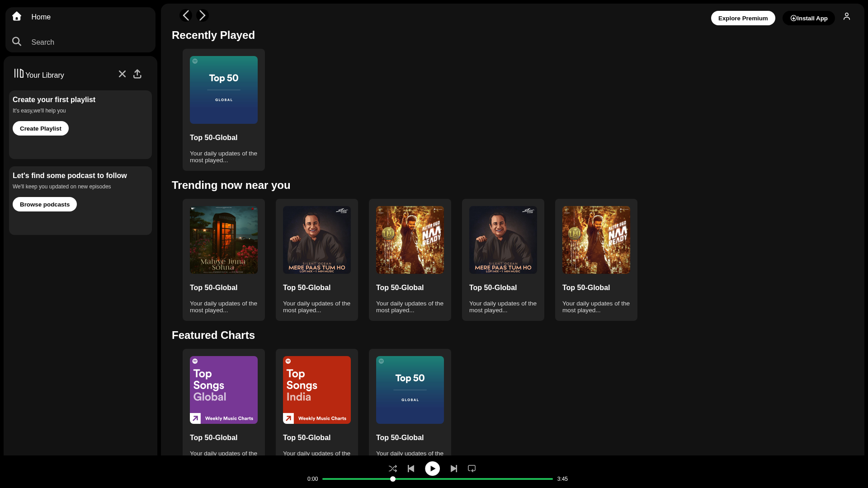Viewport: 868px width, 488px height.
Task: Click Explore Premium button
Action: [743, 18]
